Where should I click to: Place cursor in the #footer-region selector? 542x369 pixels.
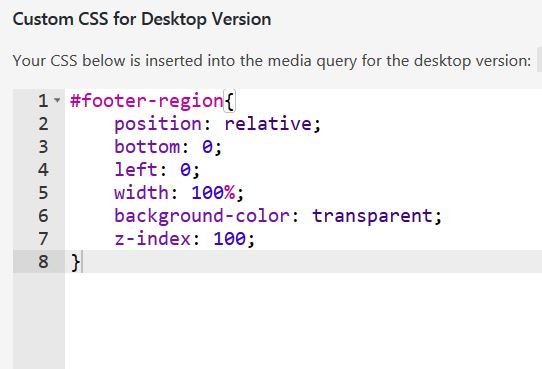(147, 101)
